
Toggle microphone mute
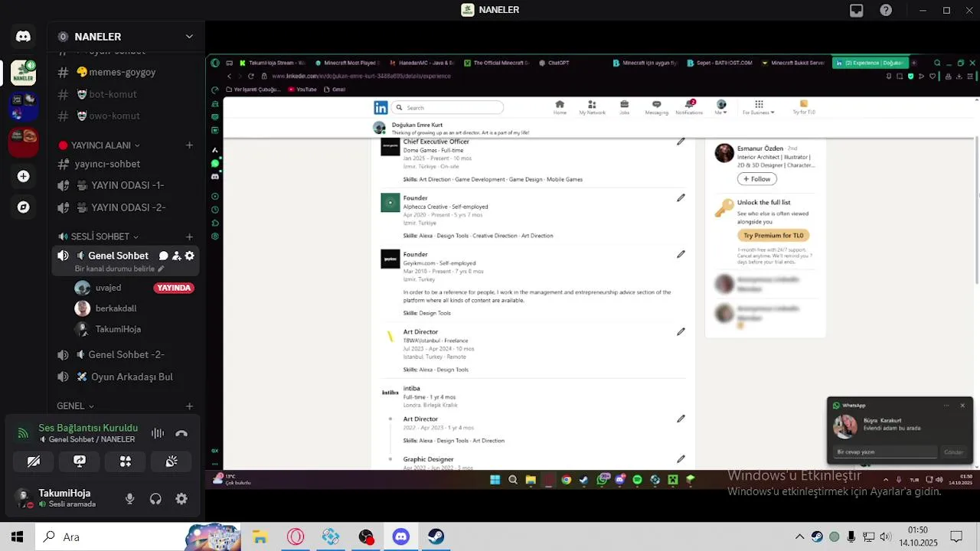130,498
